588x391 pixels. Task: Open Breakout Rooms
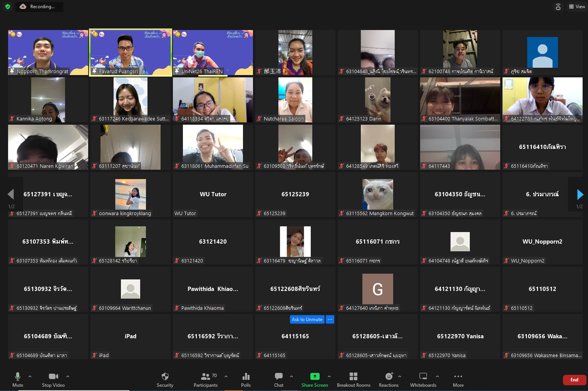pos(353,379)
